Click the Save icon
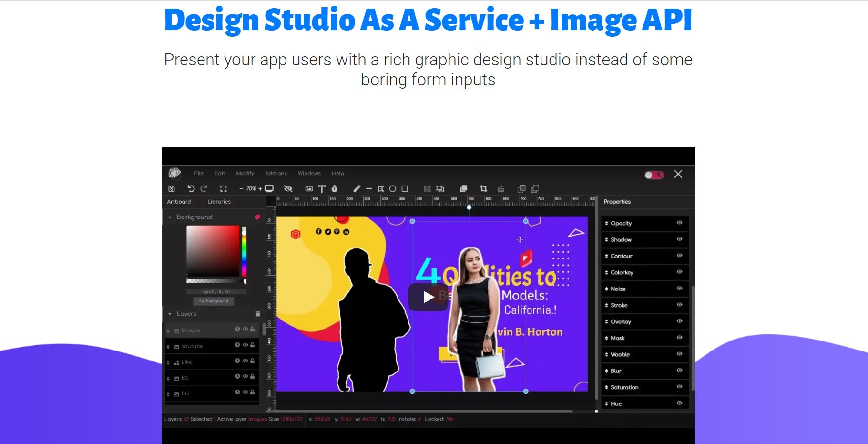Image resolution: width=868 pixels, height=444 pixels. click(x=171, y=188)
